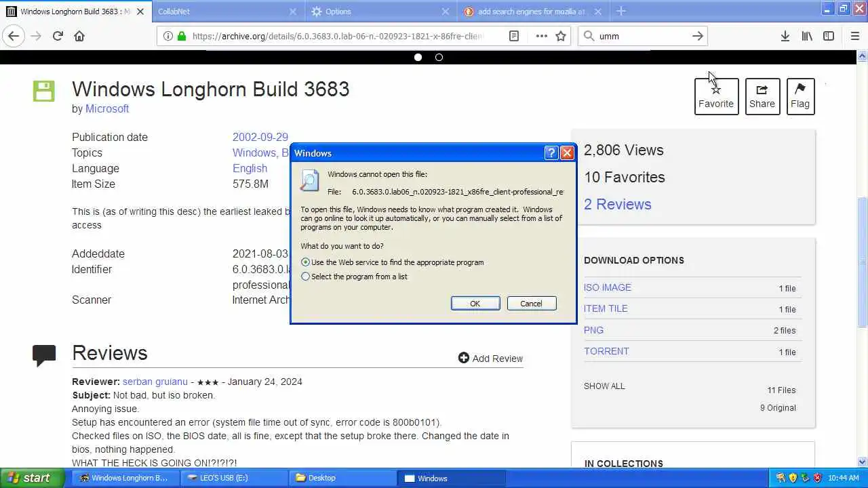Click the 10:44 AM taskbar clock
Viewport: 868px width, 488px height.
pos(844,478)
